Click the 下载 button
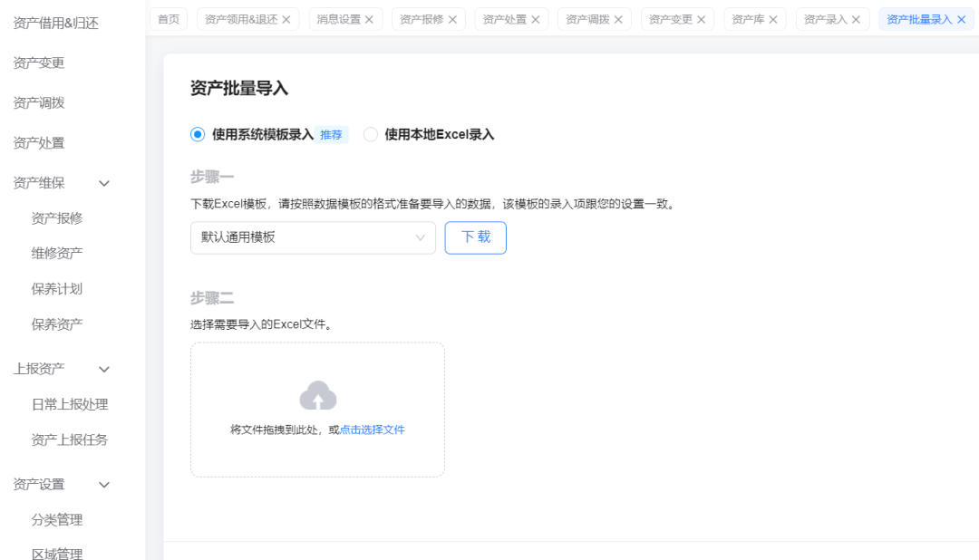The width and height of the screenshot is (979, 560). (x=475, y=237)
